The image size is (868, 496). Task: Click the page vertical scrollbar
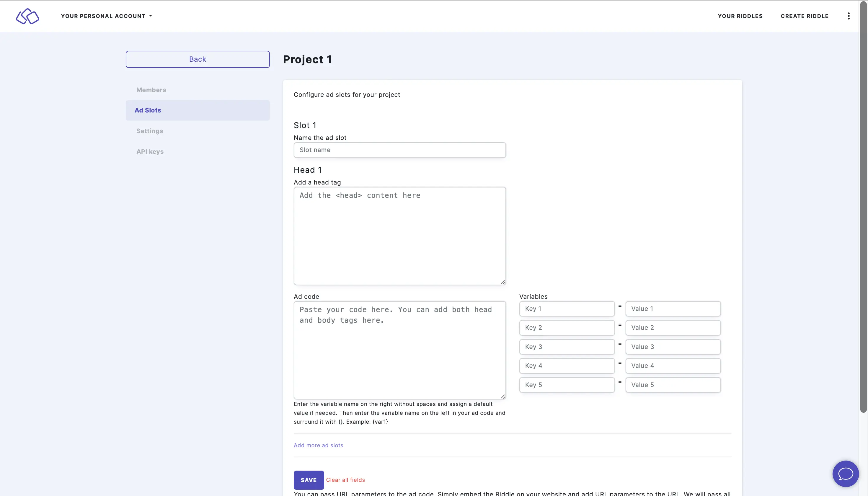[x=863, y=204]
